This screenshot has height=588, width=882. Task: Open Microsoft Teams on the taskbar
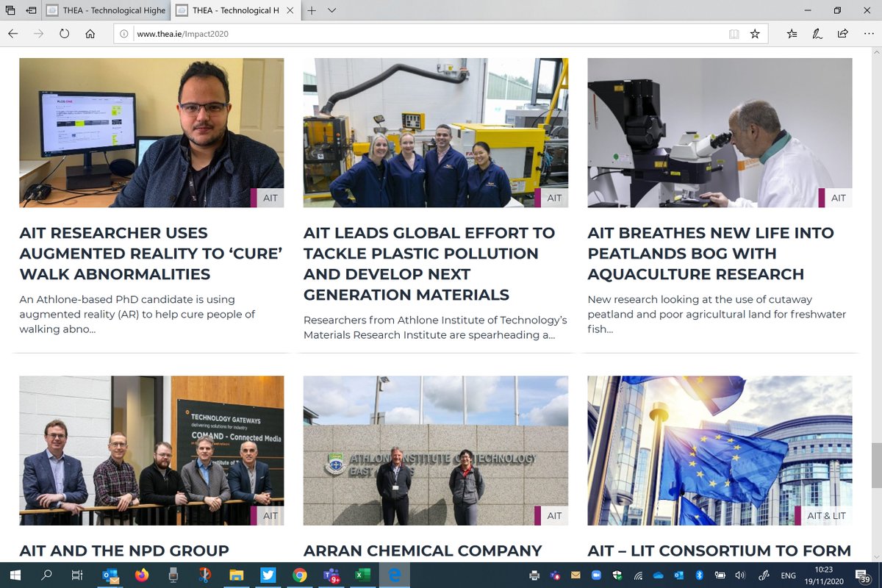coord(330,575)
